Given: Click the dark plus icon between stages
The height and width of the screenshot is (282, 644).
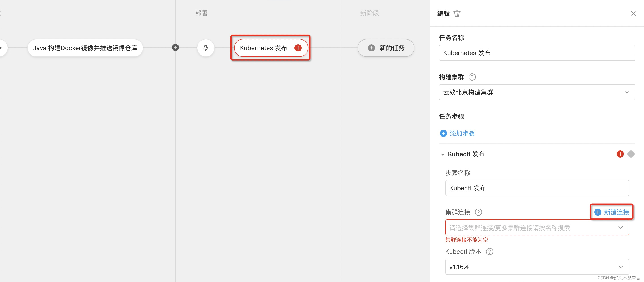Looking at the screenshot, I should (x=175, y=47).
